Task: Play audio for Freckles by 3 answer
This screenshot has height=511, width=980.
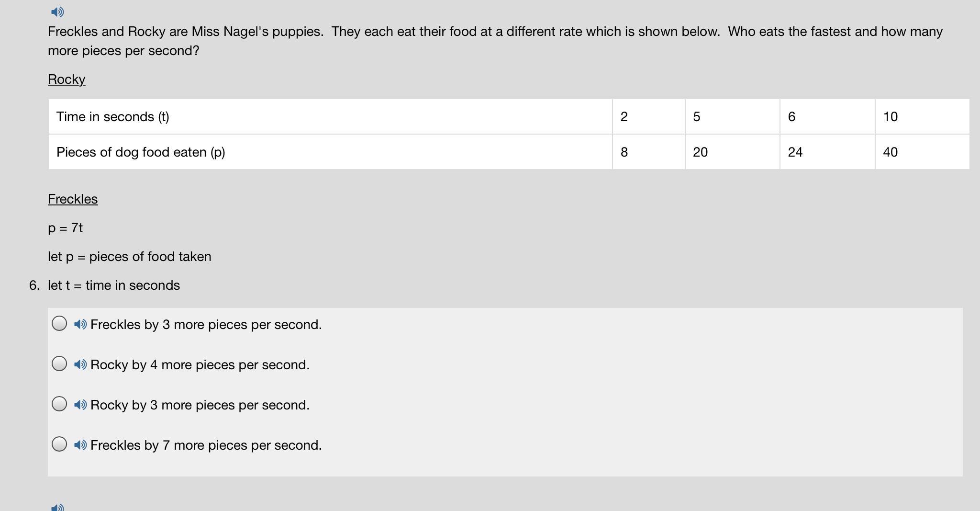Action: [80, 324]
